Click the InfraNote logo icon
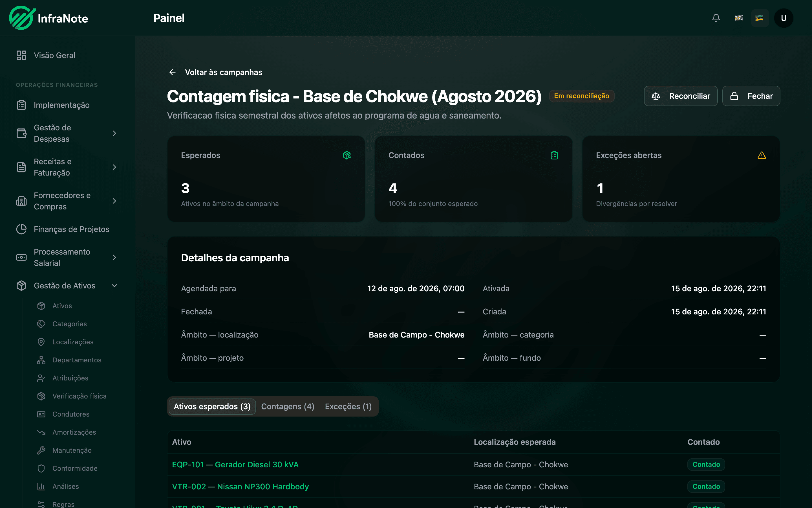This screenshot has height=508, width=812. tap(23, 18)
